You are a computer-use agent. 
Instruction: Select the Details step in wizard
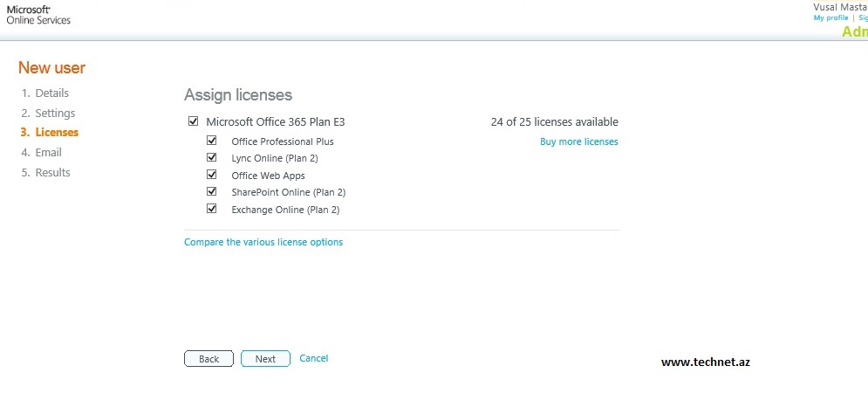51,93
